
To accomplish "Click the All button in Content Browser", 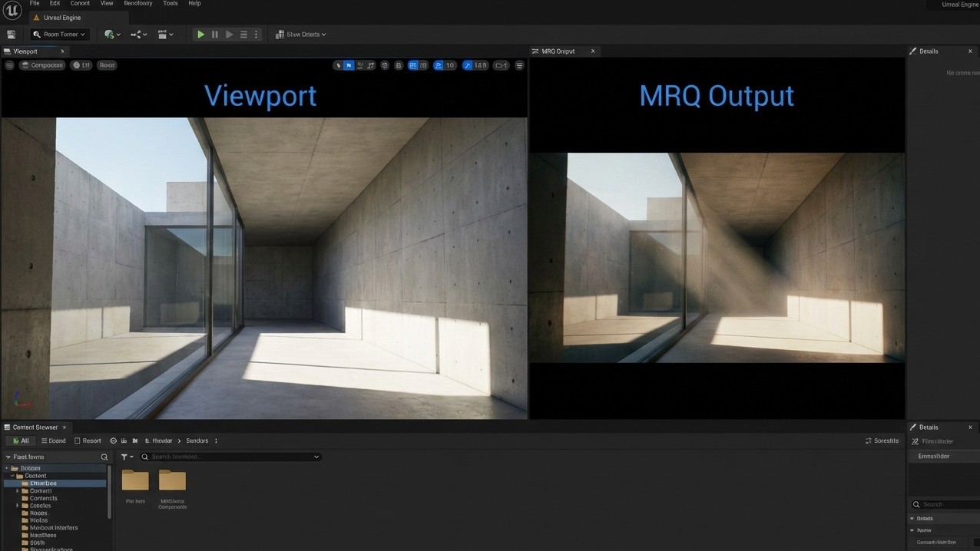I will [20, 440].
